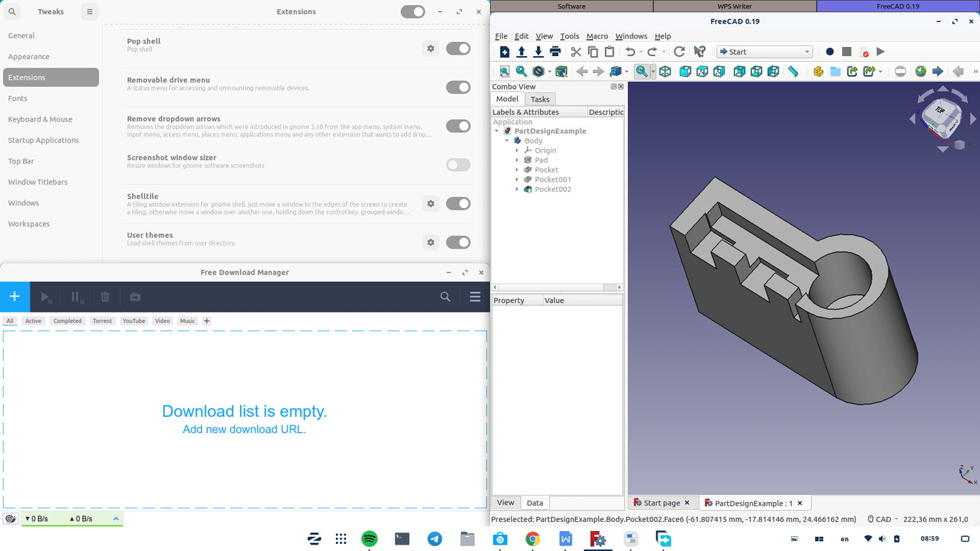Click the fit all zoom icon

(x=505, y=72)
